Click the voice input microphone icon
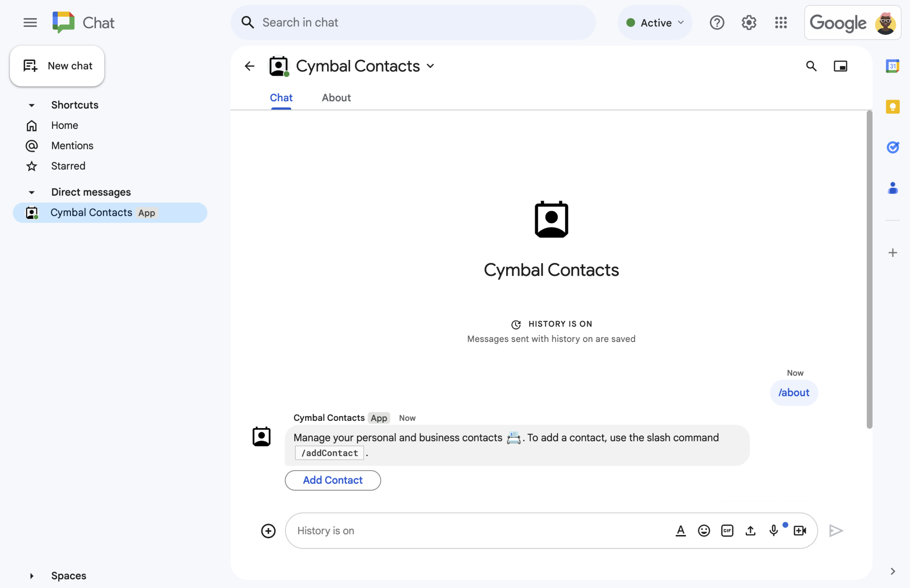The width and height of the screenshot is (910, 588). tap(773, 530)
